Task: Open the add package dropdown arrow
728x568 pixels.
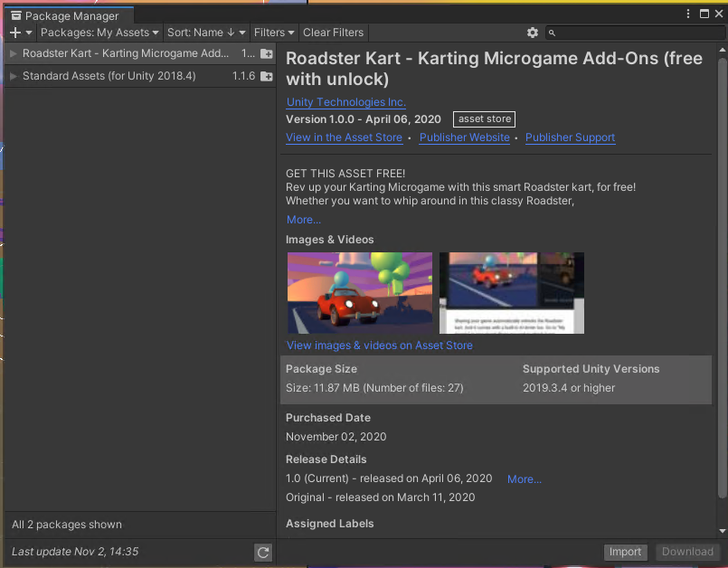Action: point(29,33)
